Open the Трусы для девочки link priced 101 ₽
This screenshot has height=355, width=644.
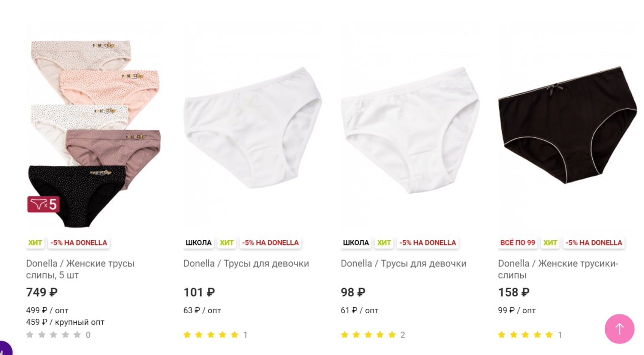[246, 263]
